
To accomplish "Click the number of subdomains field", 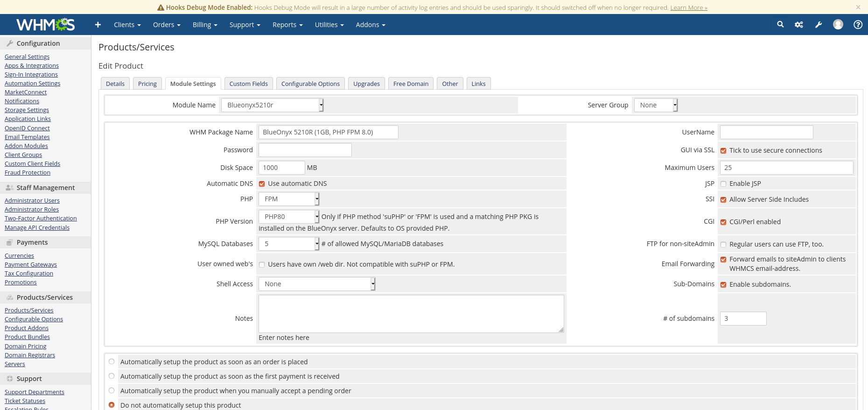I will point(743,318).
